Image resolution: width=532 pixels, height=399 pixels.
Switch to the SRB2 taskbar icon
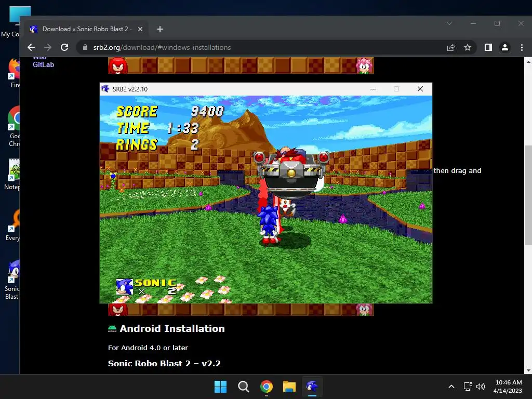click(312, 387)
